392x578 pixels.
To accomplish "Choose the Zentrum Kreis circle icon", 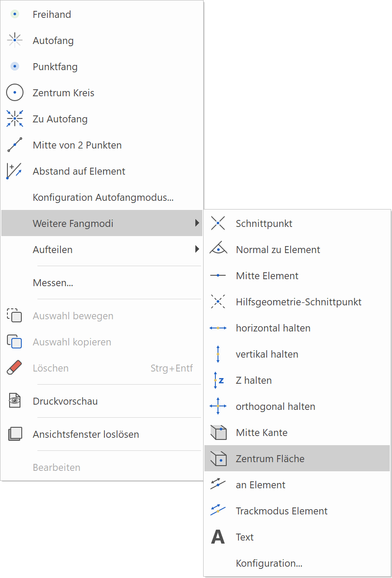I will click(15, 93).
